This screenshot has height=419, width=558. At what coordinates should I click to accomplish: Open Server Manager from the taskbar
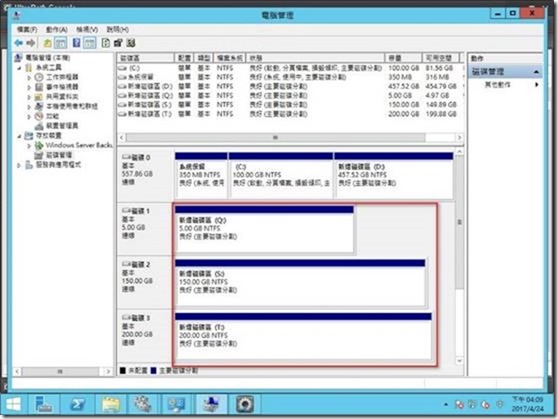44,404
